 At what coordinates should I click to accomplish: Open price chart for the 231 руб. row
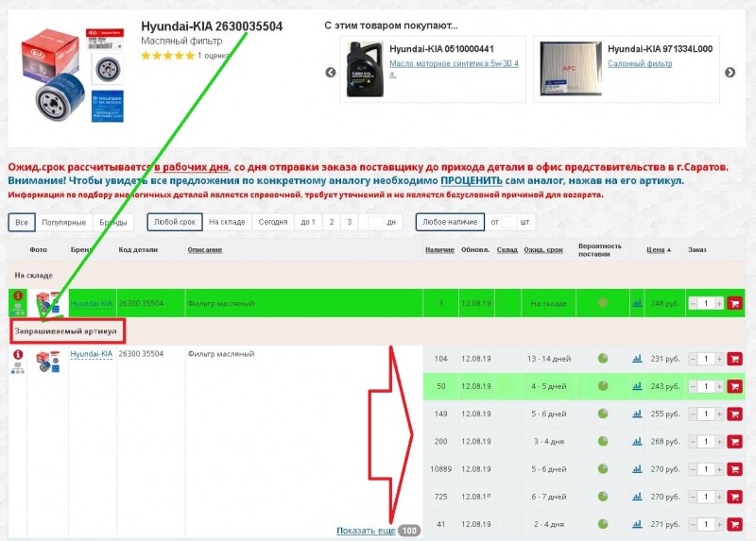click(637, 359)
